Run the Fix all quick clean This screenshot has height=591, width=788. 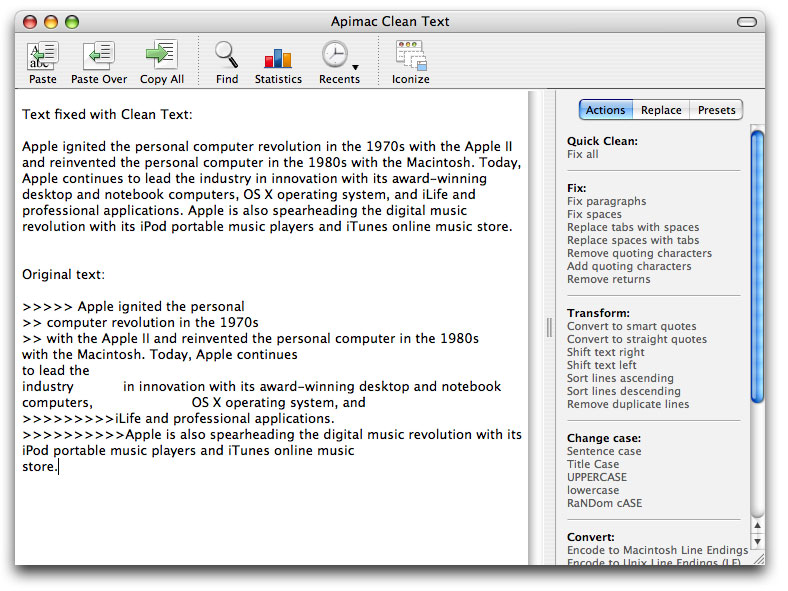click(x=582, y=154)
